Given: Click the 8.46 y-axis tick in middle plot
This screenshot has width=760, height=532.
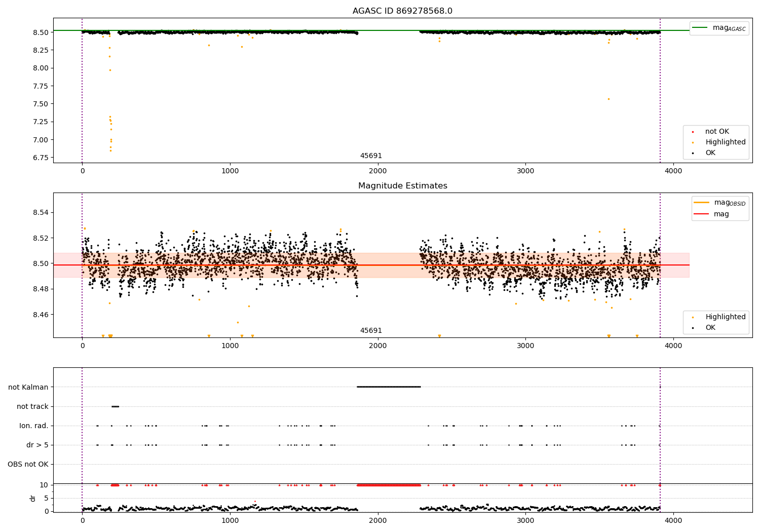Looking at the screenshot, I should (41, 315).
